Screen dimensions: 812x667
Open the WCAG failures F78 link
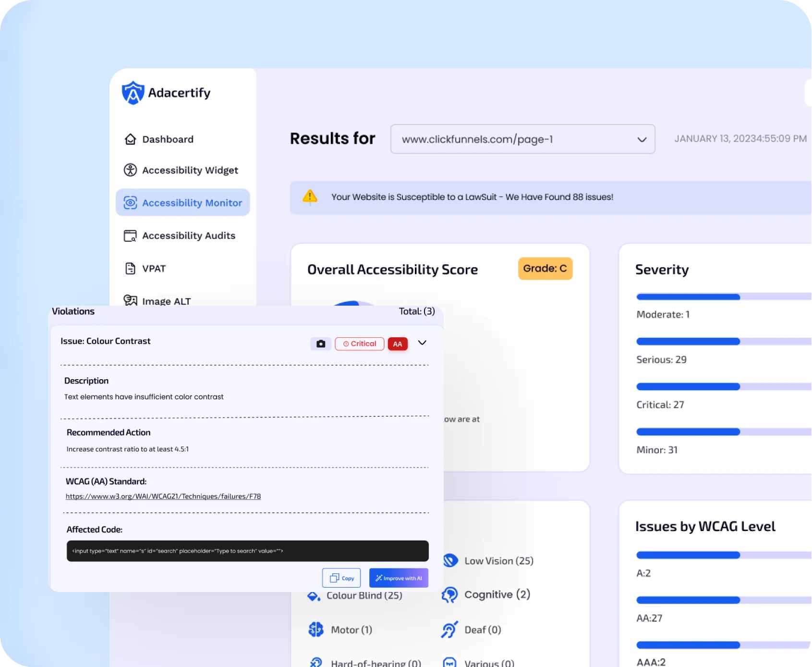point(163,496)
